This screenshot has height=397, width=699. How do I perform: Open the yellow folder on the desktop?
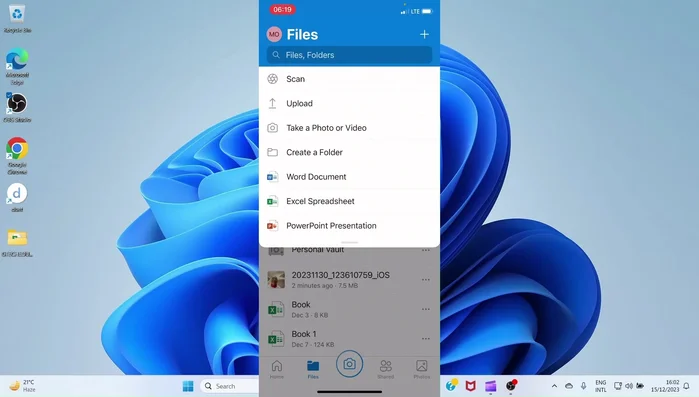click(17, 243)
